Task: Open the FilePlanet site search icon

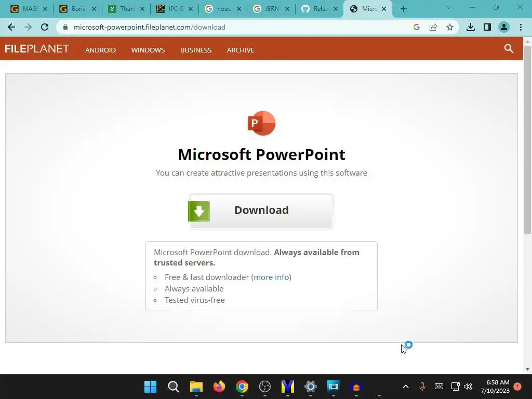Action: (509, 49)
